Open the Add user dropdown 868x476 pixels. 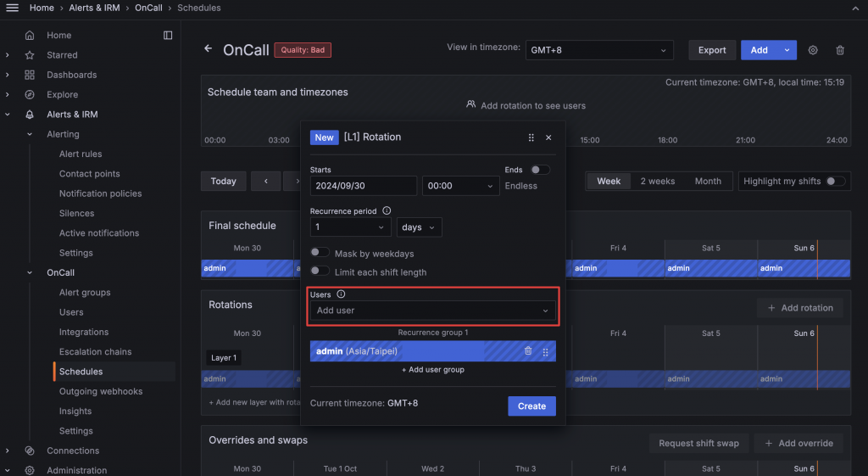click(432, 311)
